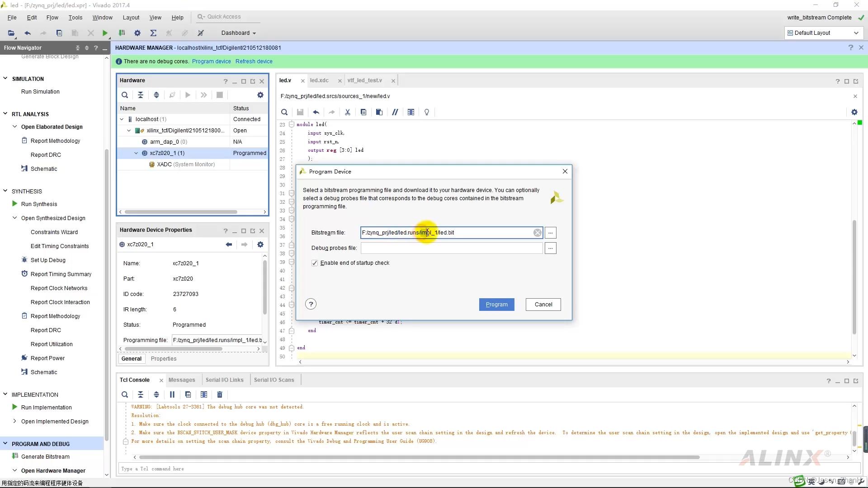The height and width of the screenshot is (488, 868).
Task: Open the Flow menu
Action: (52, 18)
